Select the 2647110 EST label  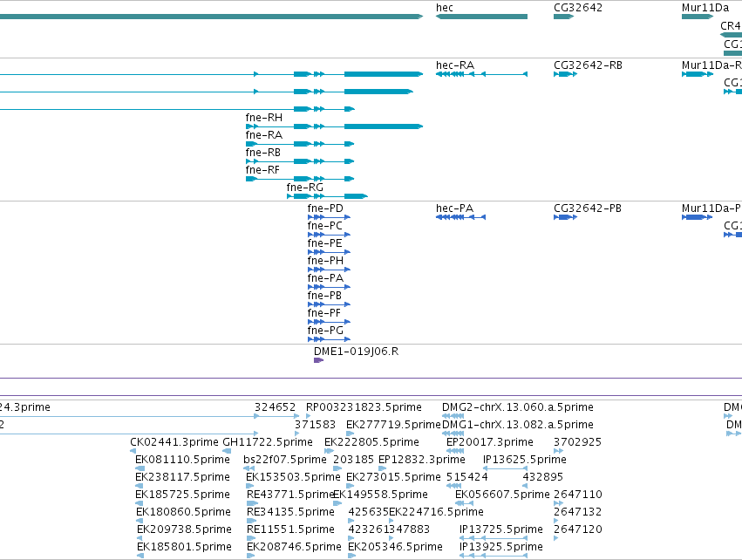click(x=578, y=495)
